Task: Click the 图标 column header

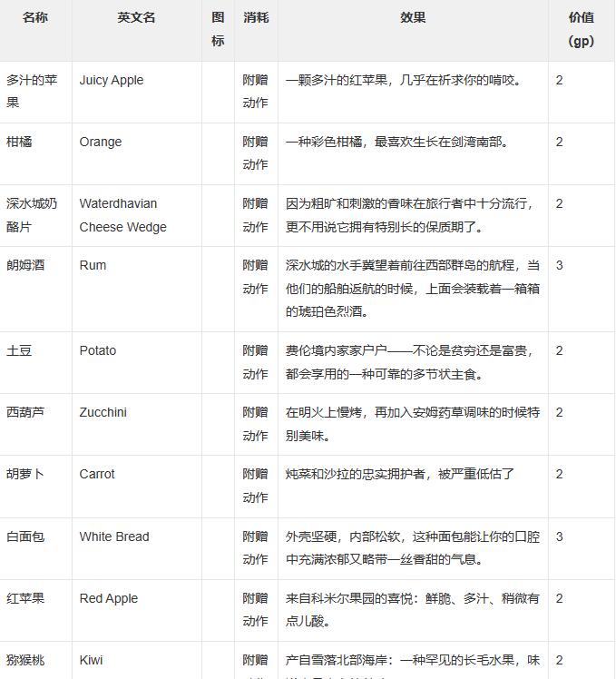Action: click(218, 29)
